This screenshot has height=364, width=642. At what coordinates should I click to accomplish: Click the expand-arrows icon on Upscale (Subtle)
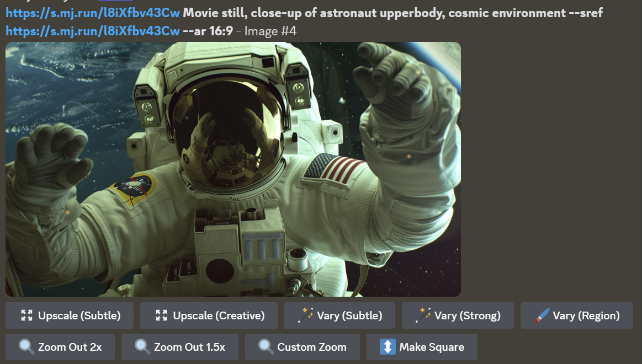26,315
